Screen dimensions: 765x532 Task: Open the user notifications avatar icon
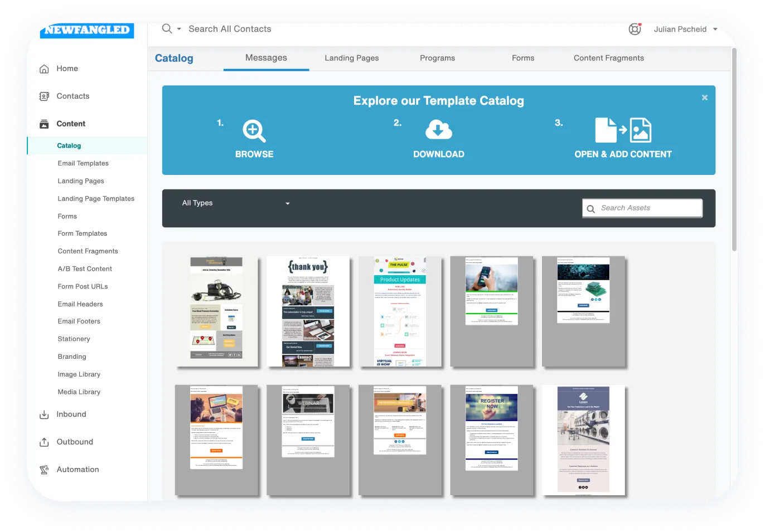click(635, 29)
